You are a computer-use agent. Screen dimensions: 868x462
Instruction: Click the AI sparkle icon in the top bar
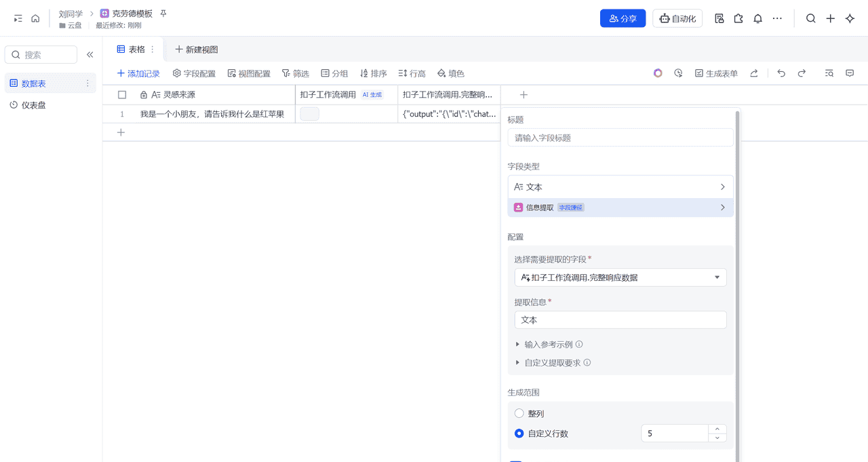point(850,18)
